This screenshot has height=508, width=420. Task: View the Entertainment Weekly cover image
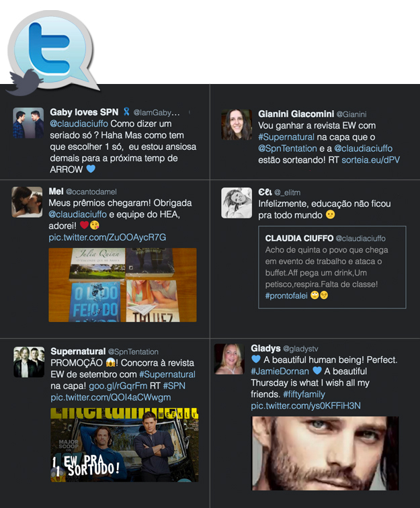click(x=124, y=445)
